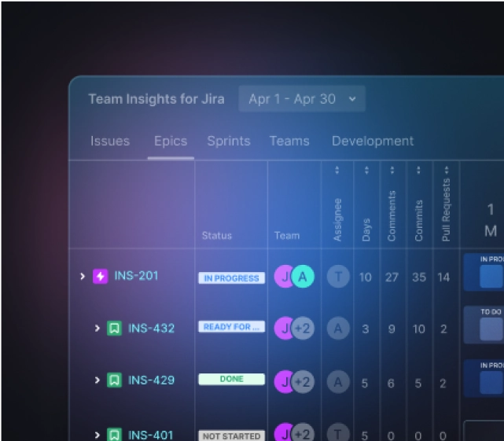Expand the INS-429 row chevron
The height and width of the screenshot is (441, 504).
click(97, 380)
